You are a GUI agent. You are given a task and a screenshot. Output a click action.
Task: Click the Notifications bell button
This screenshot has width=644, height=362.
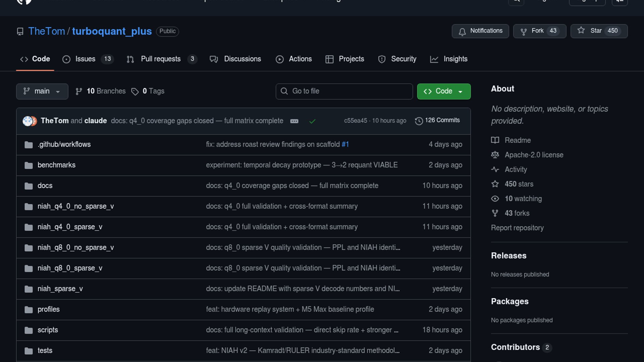click(480, 31)
